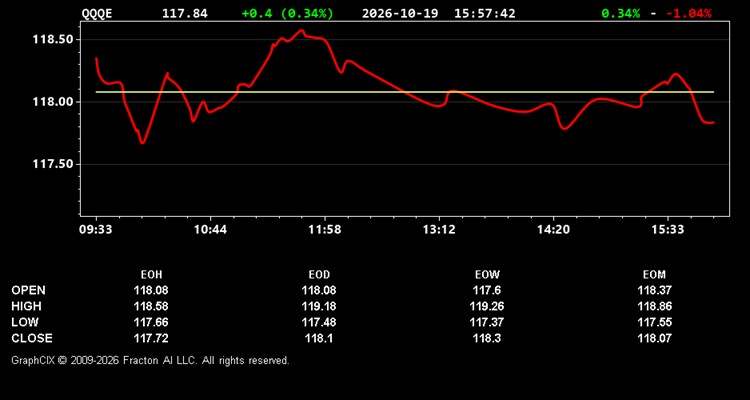Image resolution: width=750 pixels, height=400 pixels.
Task: Select EOH close value 117.72
Action: click(x=151, y=338)
